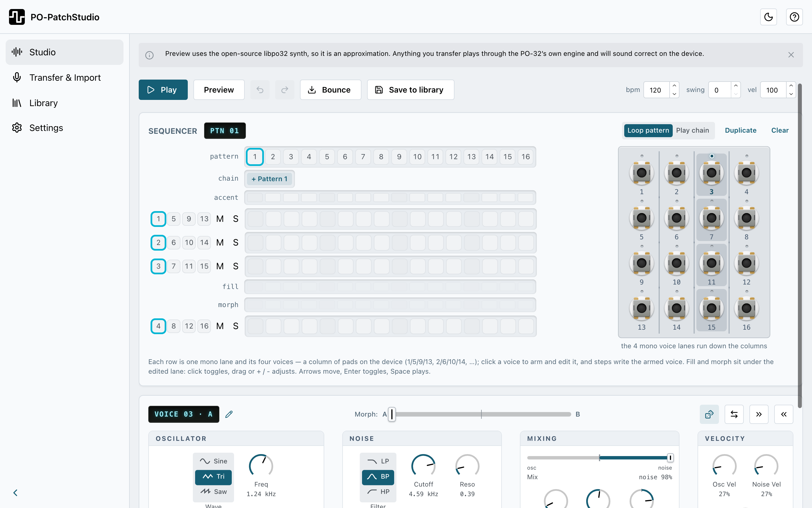
Task: Tap device pad 1
Action: click(x=641, y=173)
